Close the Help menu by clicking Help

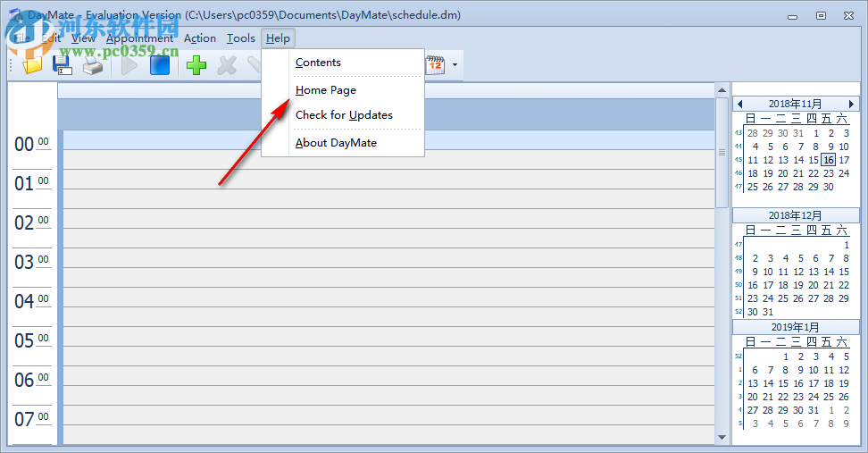click(278, 38)
